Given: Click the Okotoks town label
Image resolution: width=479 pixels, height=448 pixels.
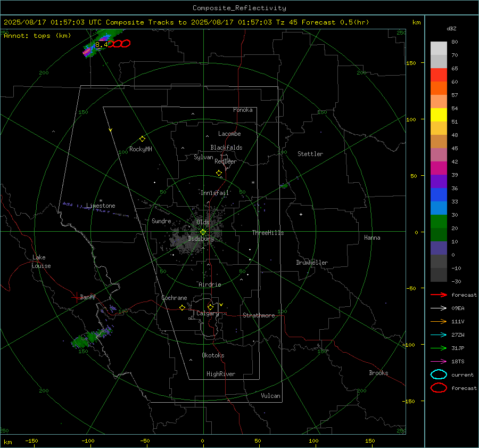Looking at the screenshot, I should coord(213,355).
